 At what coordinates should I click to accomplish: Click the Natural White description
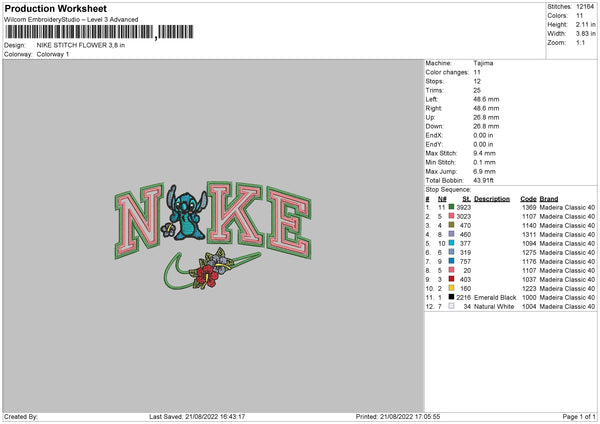494,307
